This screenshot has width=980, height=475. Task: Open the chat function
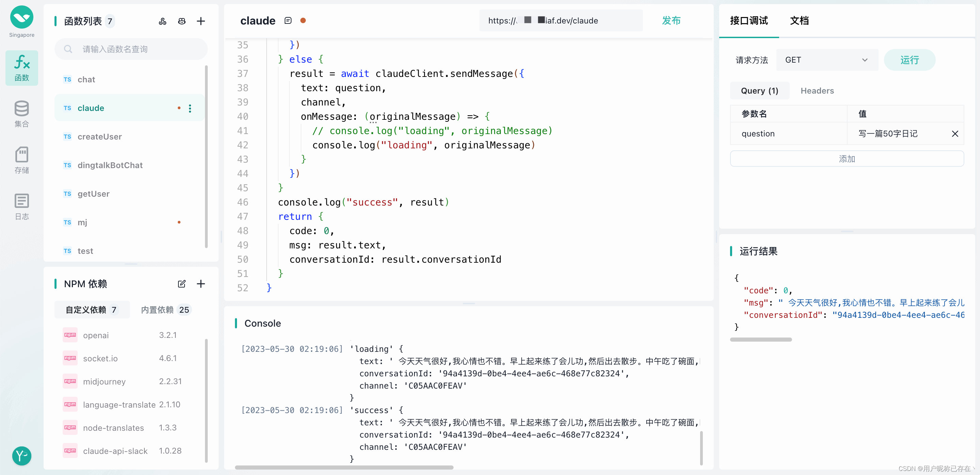click(129, 79)
